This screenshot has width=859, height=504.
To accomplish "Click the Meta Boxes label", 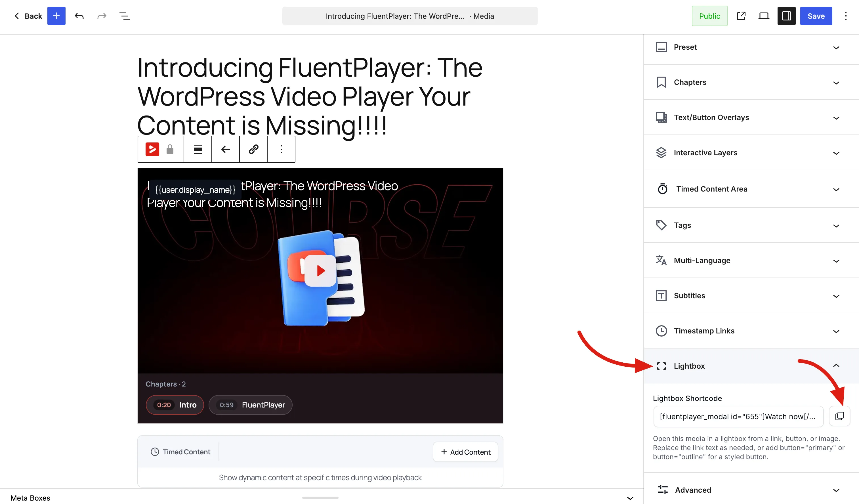I will click(30, 498).
